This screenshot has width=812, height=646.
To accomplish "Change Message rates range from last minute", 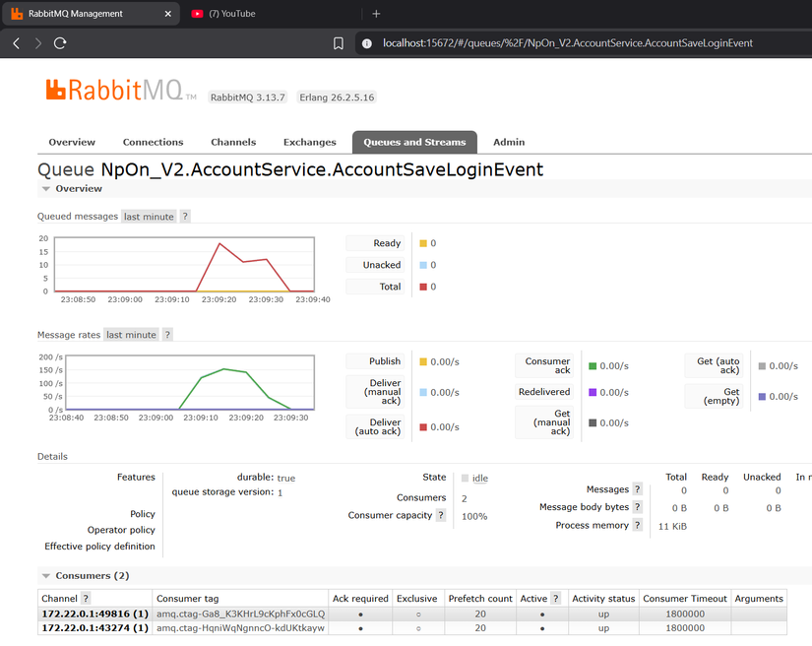I will (x=131, y=335).
